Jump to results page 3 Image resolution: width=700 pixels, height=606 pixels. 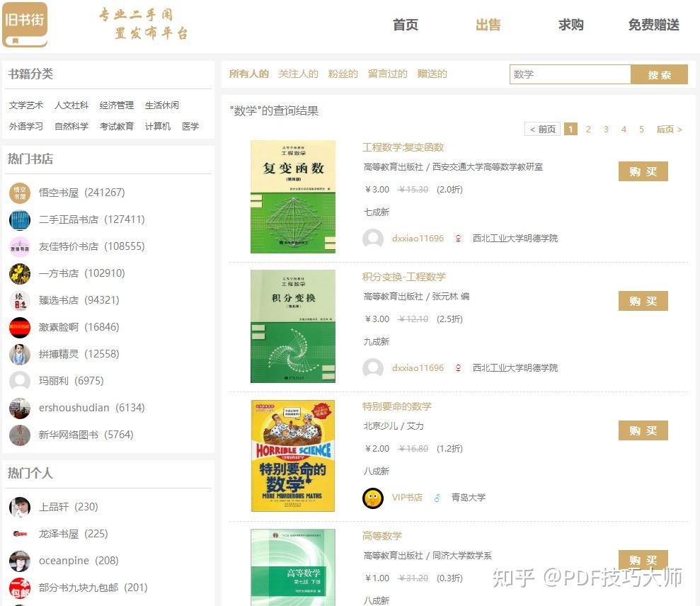coord(606,129)
